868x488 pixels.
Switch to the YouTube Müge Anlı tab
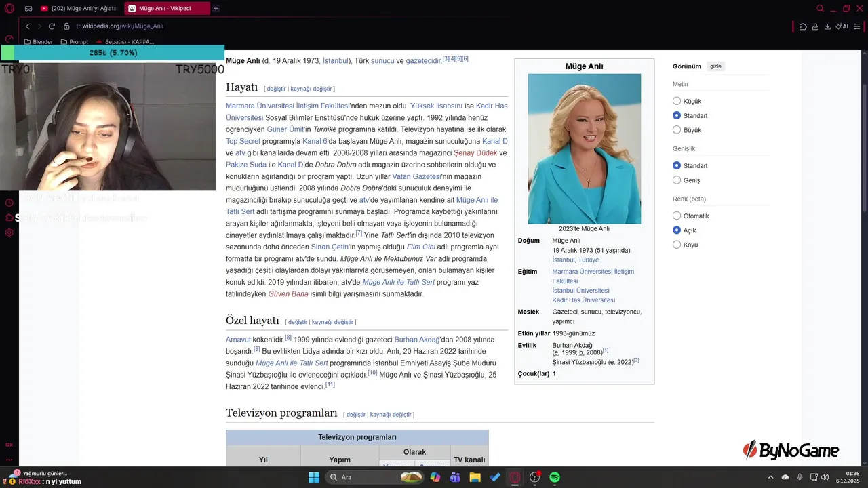[x=79, y=9]
